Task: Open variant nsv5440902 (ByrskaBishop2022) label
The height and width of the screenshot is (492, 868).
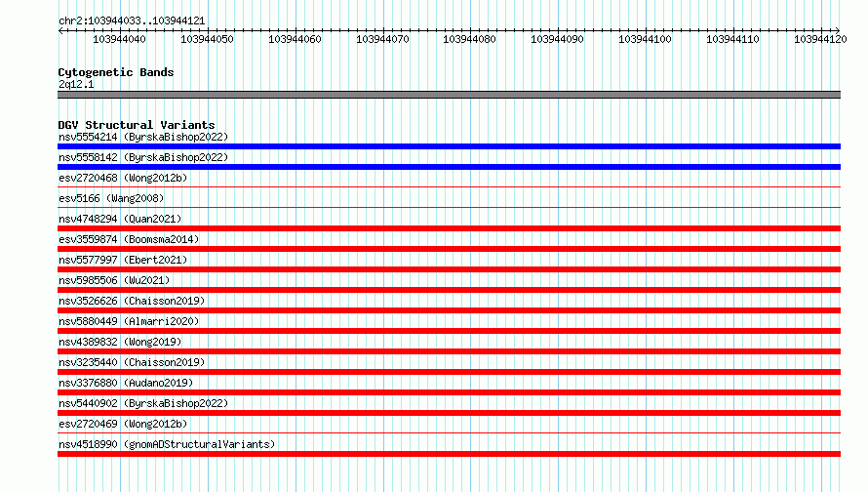Action: click(143, 403)
